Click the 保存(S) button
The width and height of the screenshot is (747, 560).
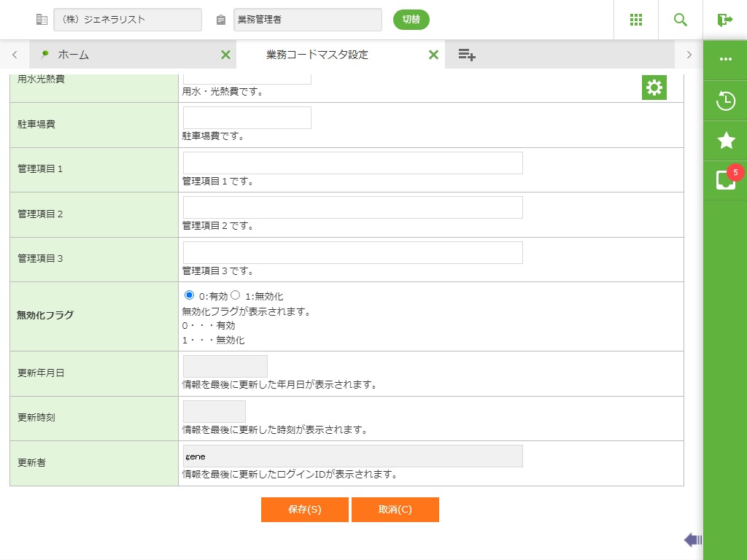coord(304,510)
